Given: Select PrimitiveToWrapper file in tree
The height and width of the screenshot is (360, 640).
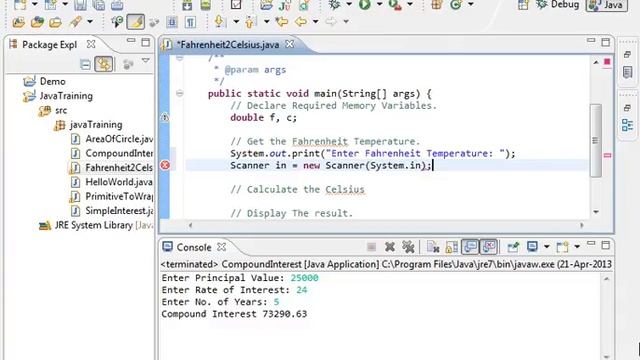Looking at the screenshot, I should [111, 196].
